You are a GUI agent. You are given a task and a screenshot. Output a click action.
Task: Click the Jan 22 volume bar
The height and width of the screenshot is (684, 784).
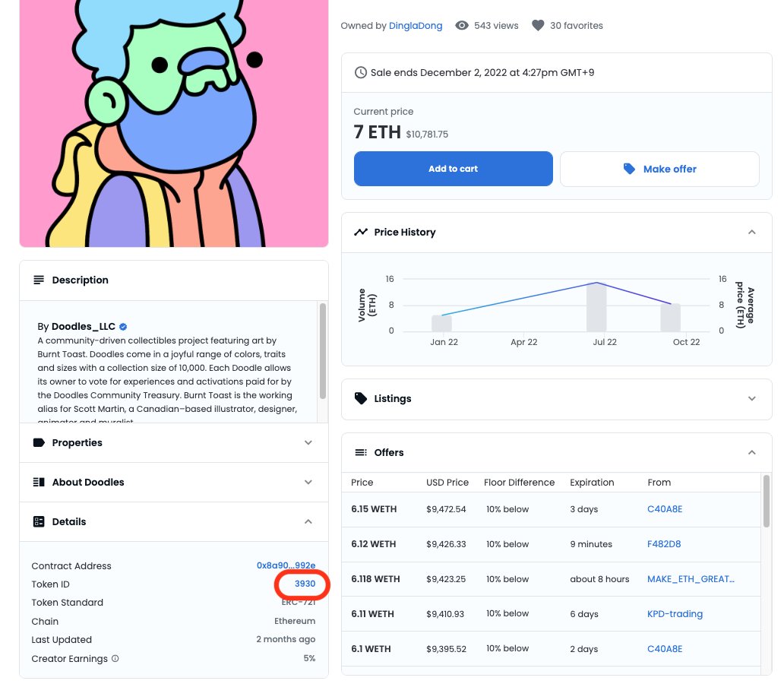tap(441, 323)
